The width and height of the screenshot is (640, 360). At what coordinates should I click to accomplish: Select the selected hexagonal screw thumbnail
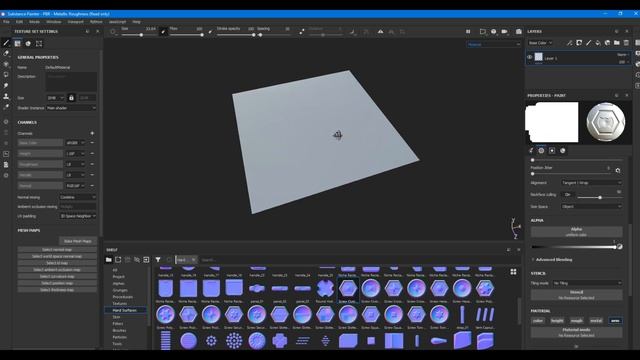348,289
